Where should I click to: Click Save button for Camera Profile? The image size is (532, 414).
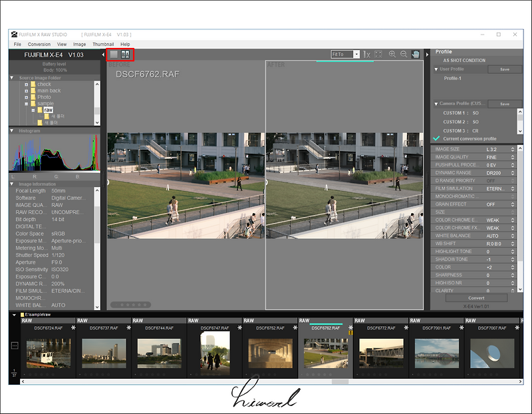(505, 104)
